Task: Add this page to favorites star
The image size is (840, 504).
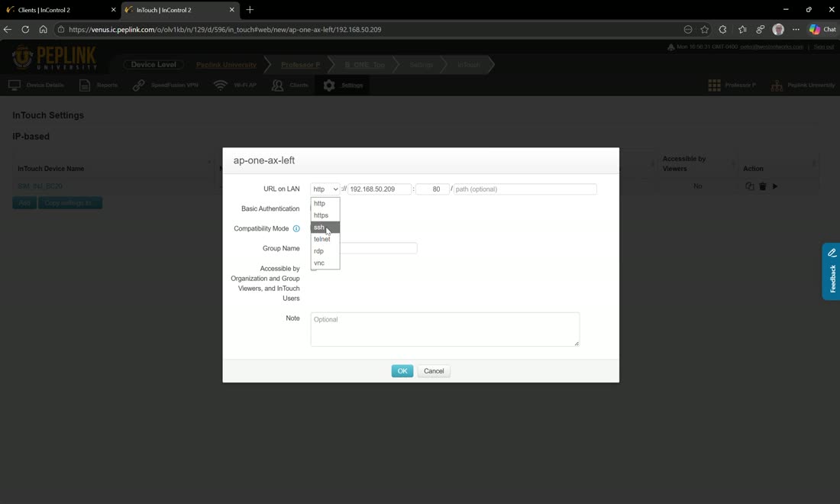Action: click(x=705, y=30)
